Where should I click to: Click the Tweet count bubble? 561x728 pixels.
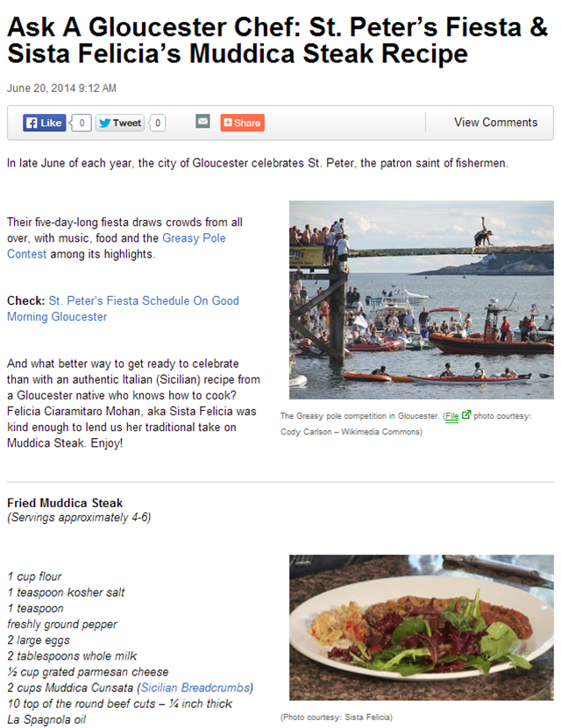[x=158, y=123]
